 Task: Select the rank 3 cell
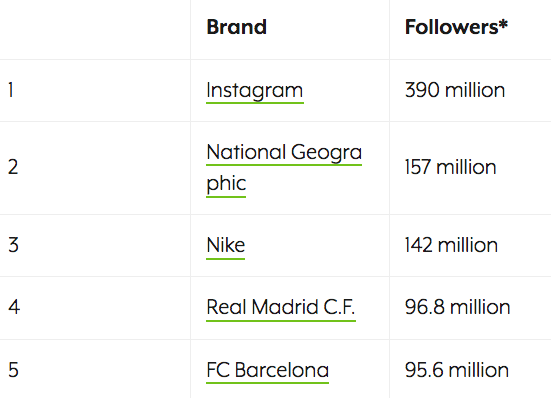coord(95,245)
